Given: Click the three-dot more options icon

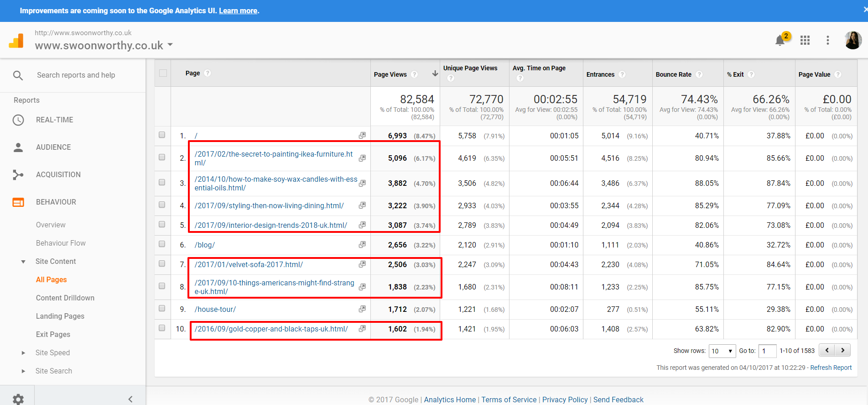Looking at the screenshot, I should click(827, 41).
